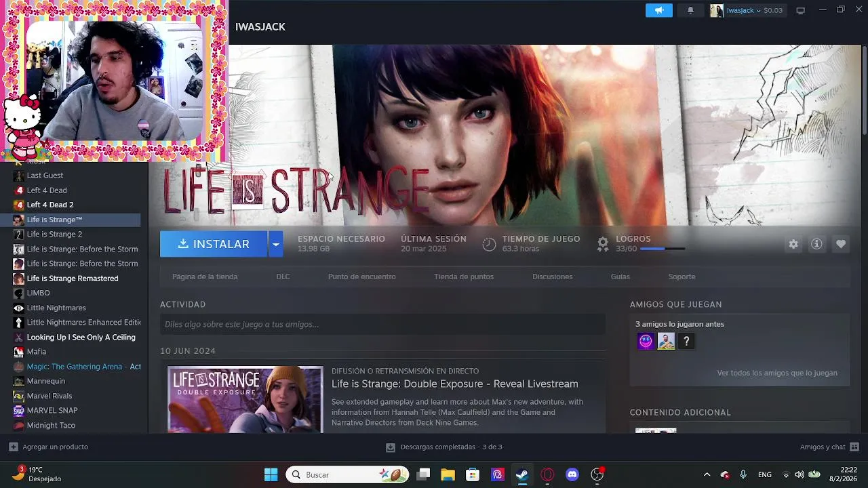Click the TIEMPO DE JUEGO clock icon
Viewport: 868px width, 488px height.
click(489, 244)
